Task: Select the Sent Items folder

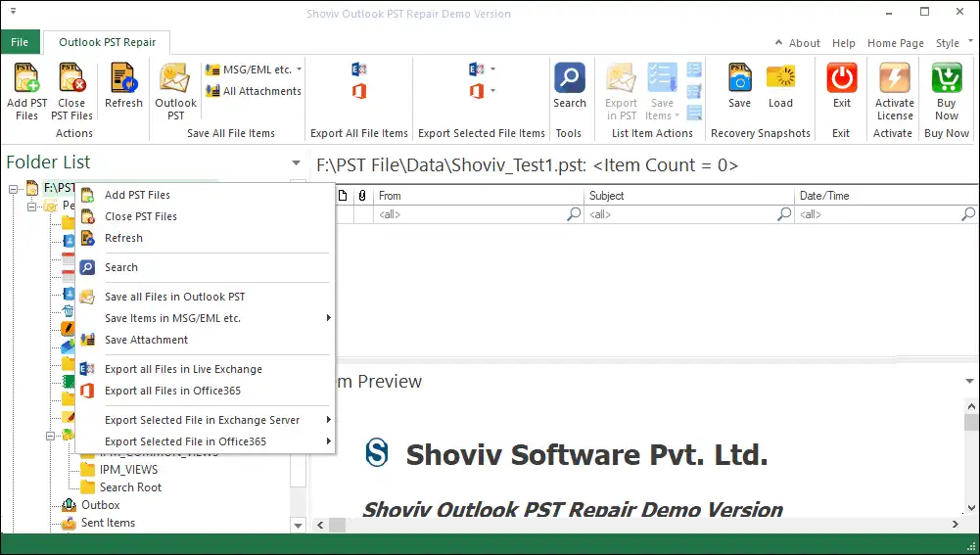Action: tap(108, 523)
